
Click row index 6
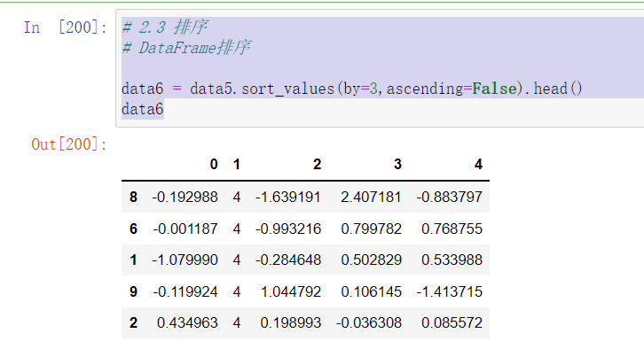click(133, 229)
